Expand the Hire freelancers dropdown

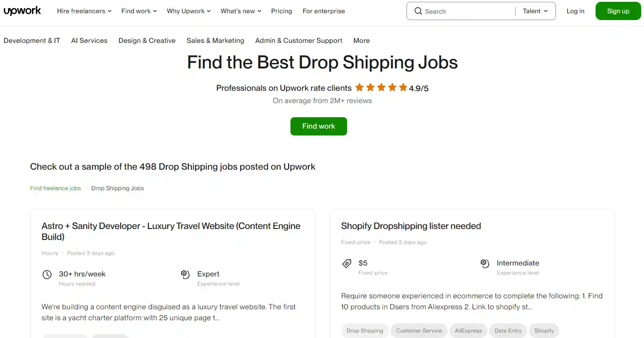84,11
